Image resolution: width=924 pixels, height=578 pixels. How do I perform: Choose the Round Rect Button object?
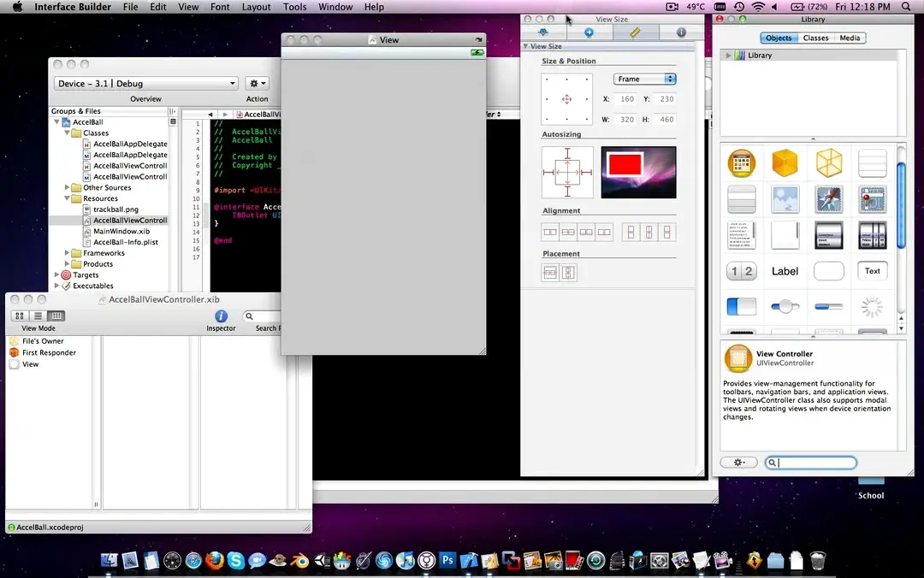tap(828, 271)
